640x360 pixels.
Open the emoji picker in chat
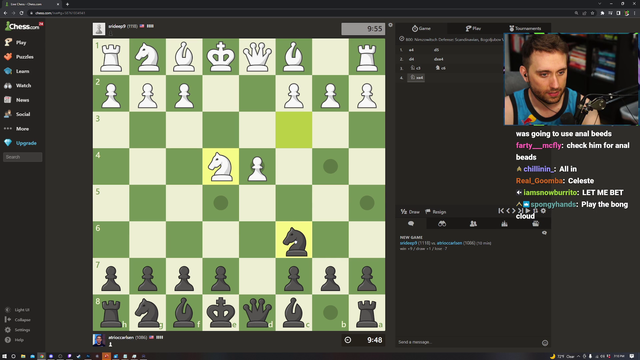[x=545, y=343]
